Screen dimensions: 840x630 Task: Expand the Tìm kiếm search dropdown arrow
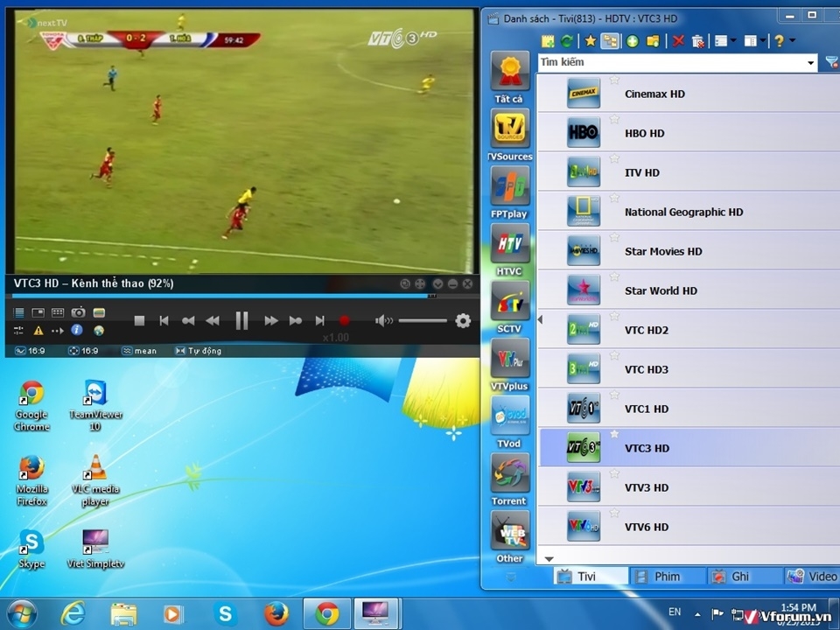click(x=811, y=63)
